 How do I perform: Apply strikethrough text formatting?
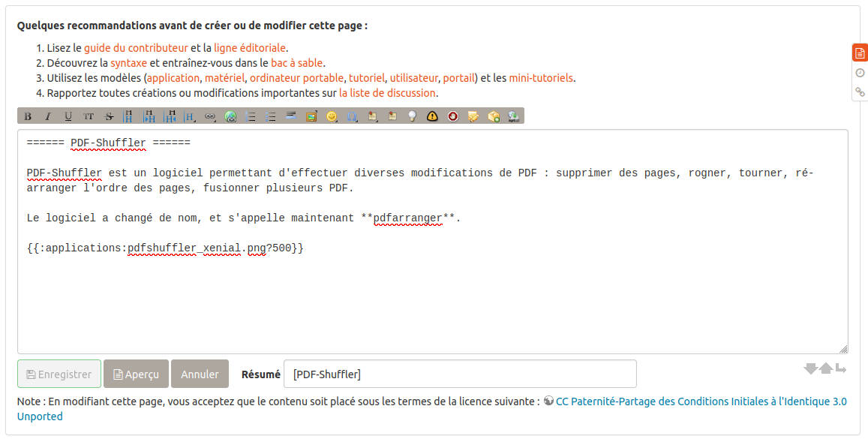coord(109,116)
